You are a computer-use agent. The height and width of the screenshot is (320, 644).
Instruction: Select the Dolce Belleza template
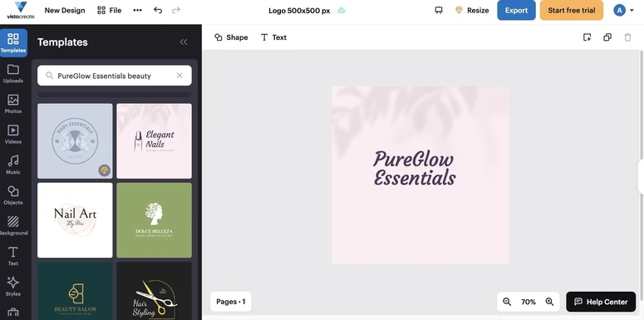pos(154,220)
